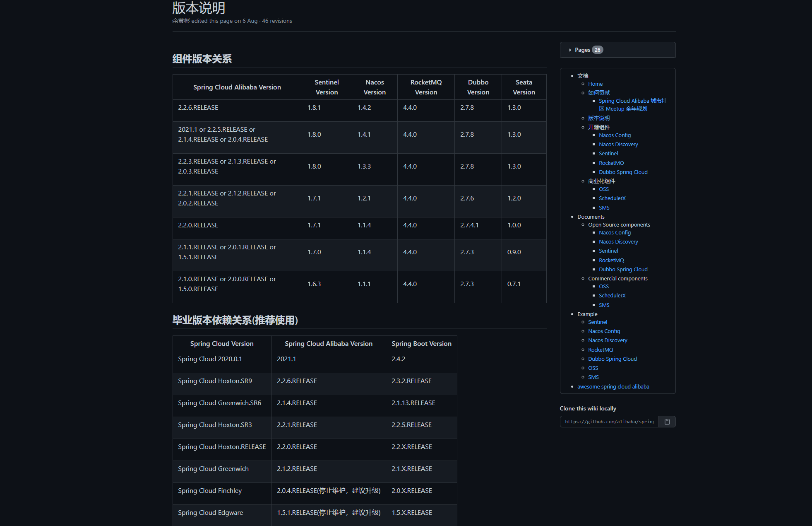This screenshot has height=526, width=812.
Task: Copy the wiki clone URL via clipboard icon
Action: coord(667,422)
